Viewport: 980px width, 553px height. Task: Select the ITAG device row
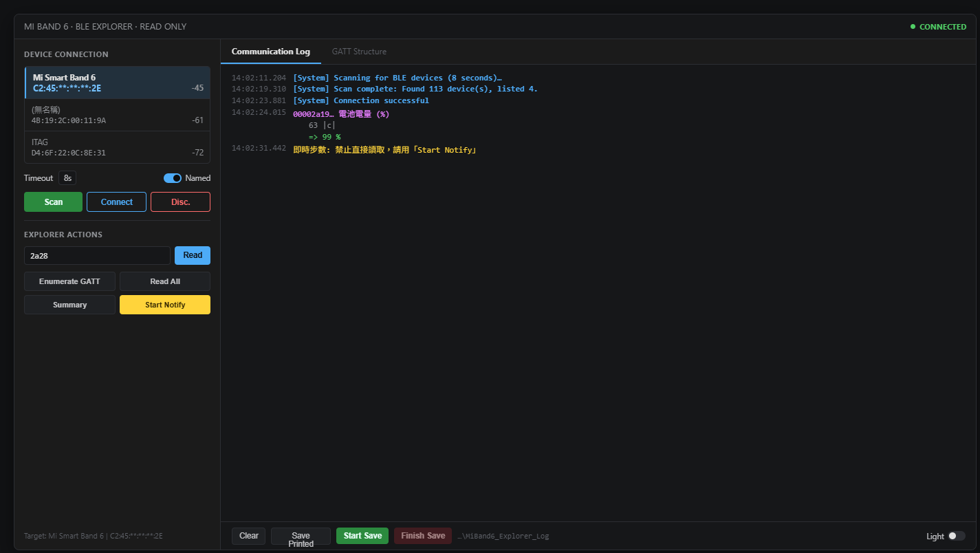[117, 147]
